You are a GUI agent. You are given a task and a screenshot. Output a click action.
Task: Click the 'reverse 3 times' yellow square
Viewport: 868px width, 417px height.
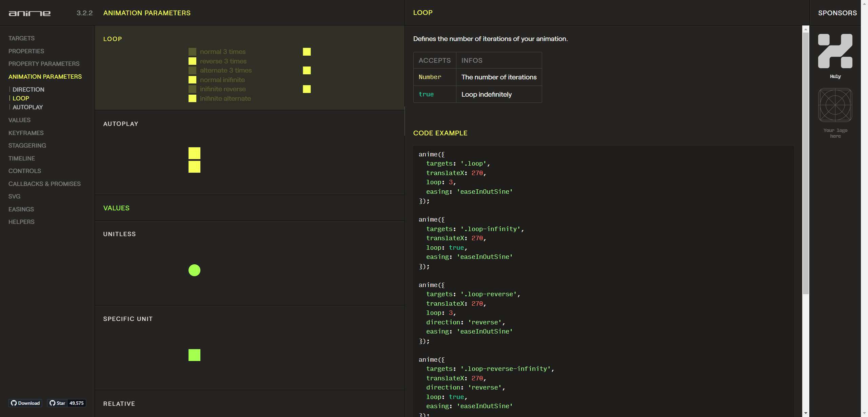192,61
